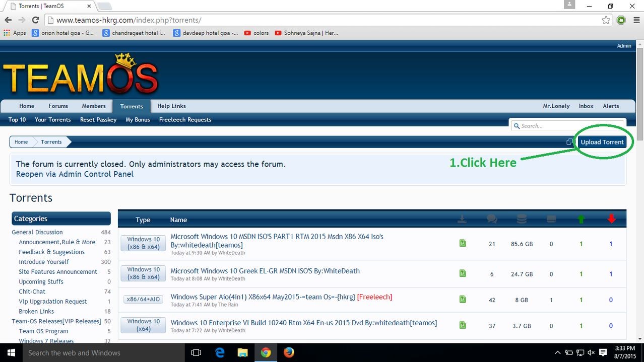Sort by downloads column icon
The height and width of the screenshot is (362, 644).
[462, 219]
